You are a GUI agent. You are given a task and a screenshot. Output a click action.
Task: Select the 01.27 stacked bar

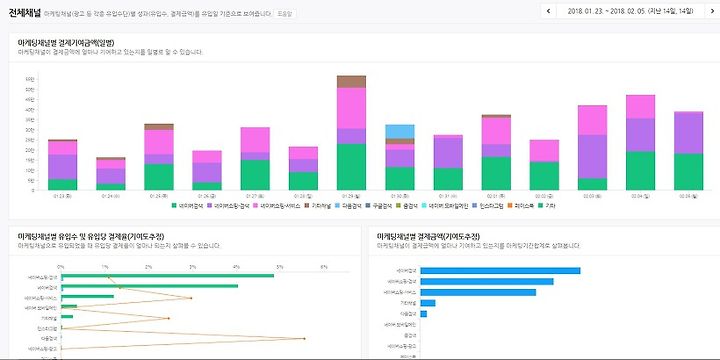pos(255,159)
